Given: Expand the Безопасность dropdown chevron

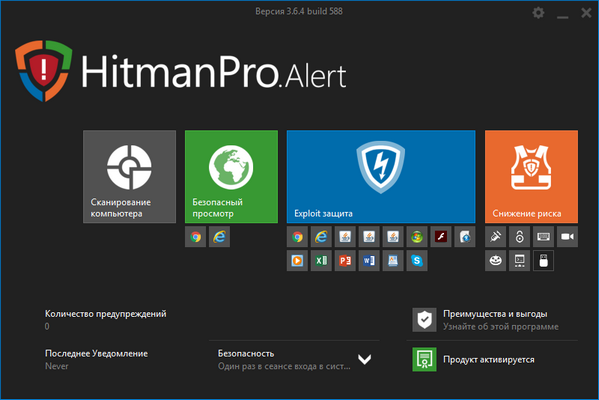Looking at the screenshot, I should click(365, 359).
